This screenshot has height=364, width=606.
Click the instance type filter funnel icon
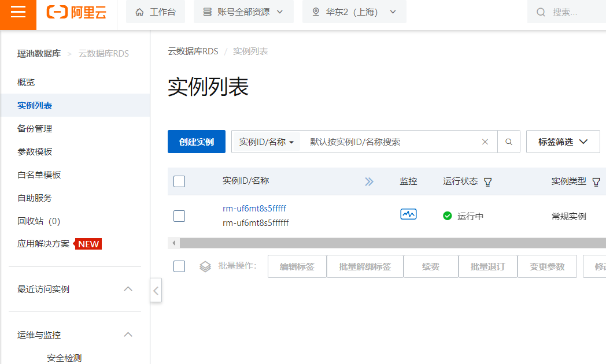point(596,182)
